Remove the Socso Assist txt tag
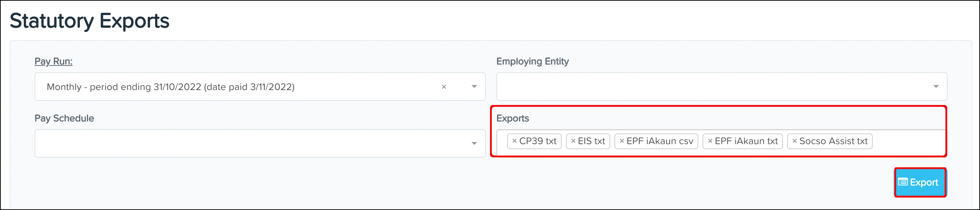 794,141
